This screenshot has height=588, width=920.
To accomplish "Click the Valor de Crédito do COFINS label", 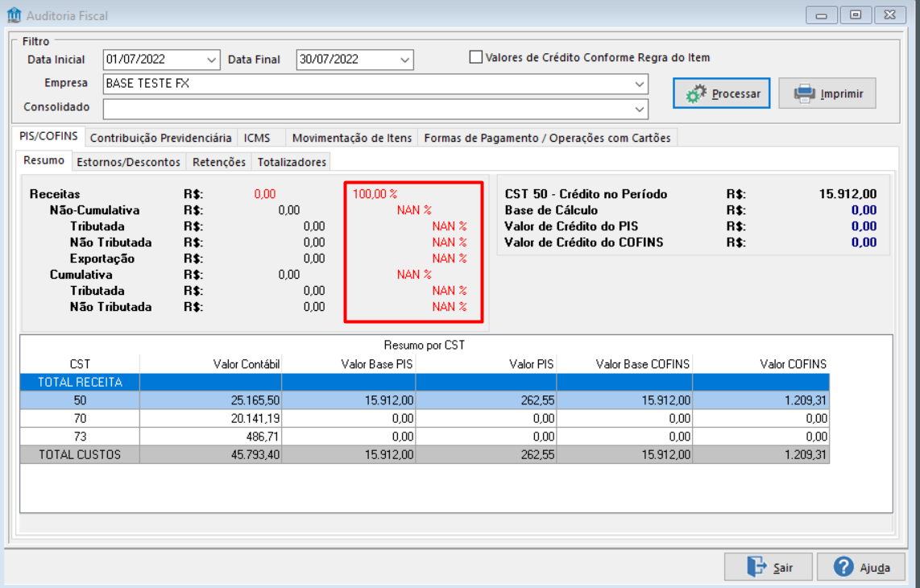I will pos(584,242).
